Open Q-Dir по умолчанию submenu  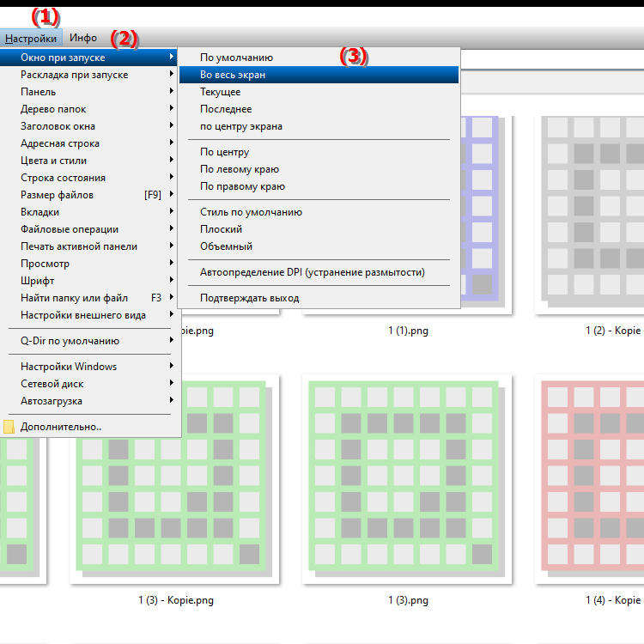coord(88,341)
